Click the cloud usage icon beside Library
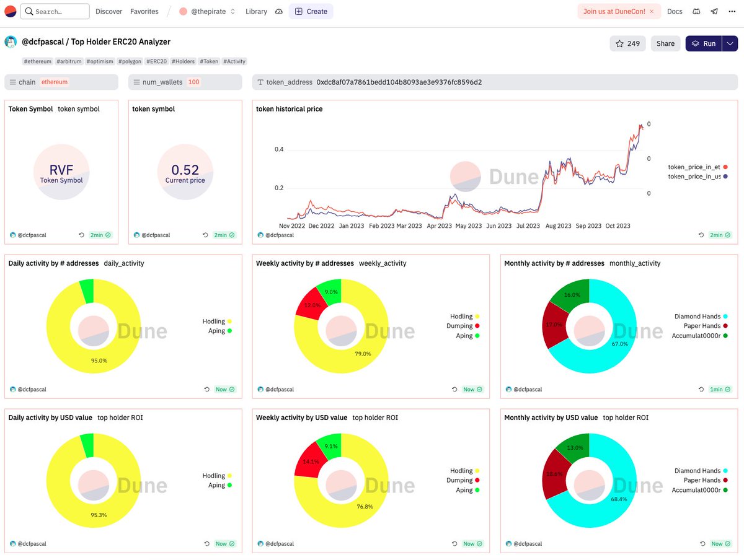The width and height of the screenshot is (744, 560). click(x=278, y=11)
